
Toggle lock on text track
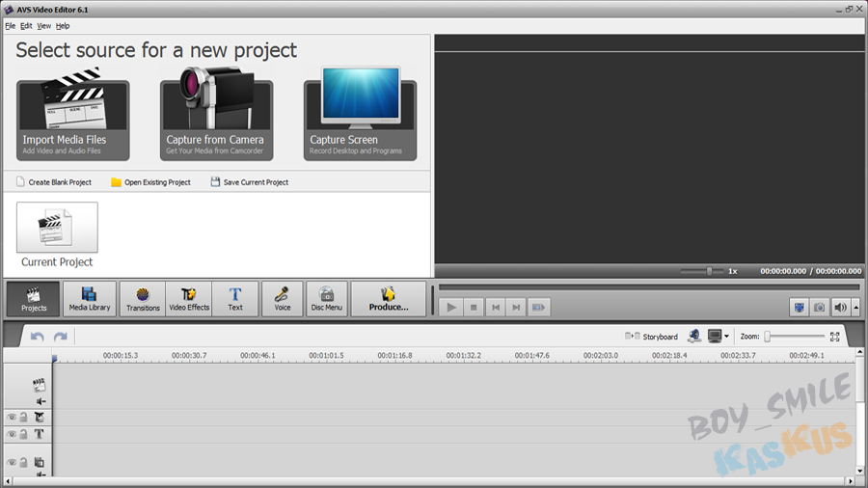coord(24,434)
